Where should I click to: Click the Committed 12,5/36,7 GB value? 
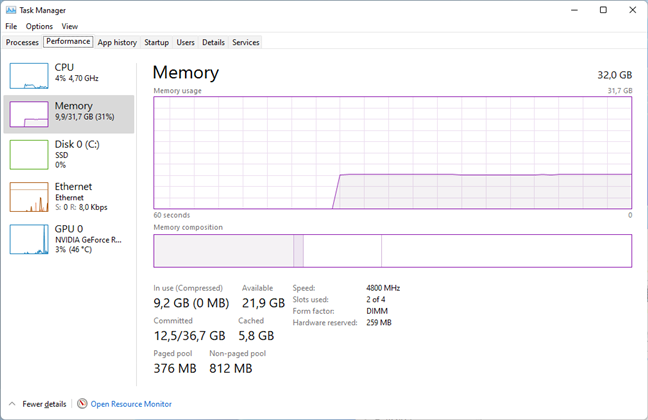190,336
